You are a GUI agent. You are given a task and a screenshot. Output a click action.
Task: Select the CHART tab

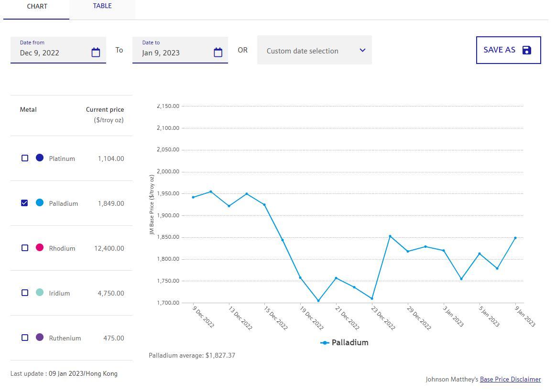tap(37, 7)
